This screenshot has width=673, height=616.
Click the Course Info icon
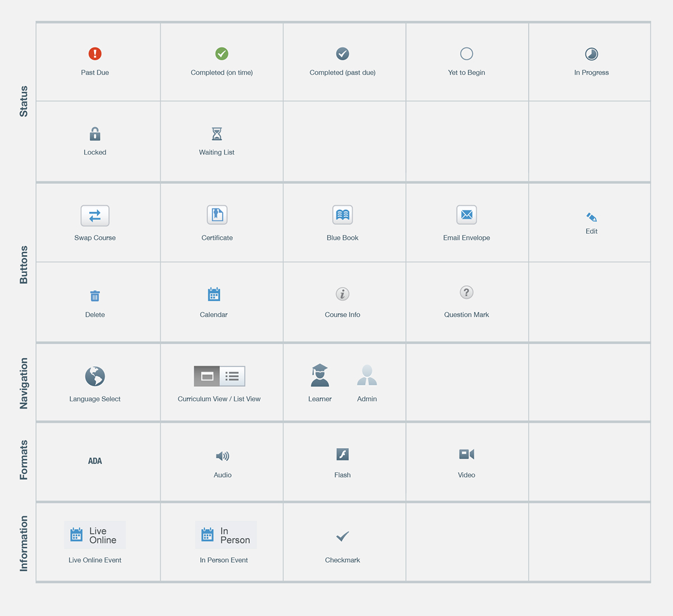[342, 294]
